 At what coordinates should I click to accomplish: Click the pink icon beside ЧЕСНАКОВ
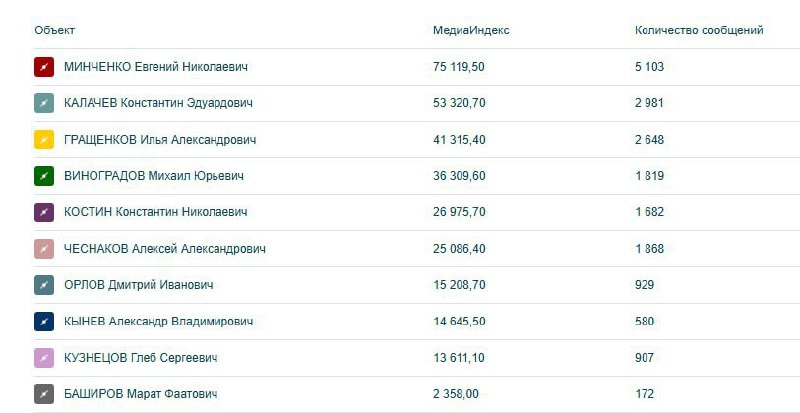(x=44, y=249)
